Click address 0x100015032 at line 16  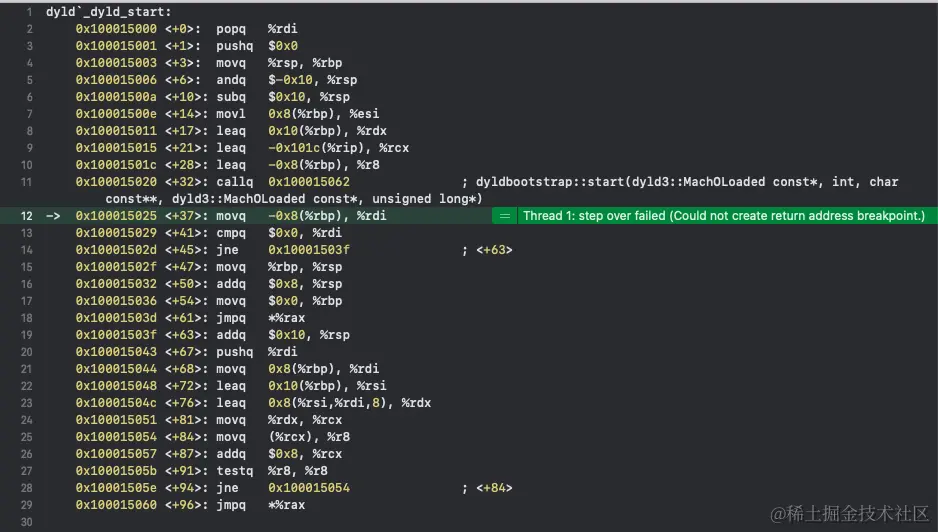pos(116,284)
